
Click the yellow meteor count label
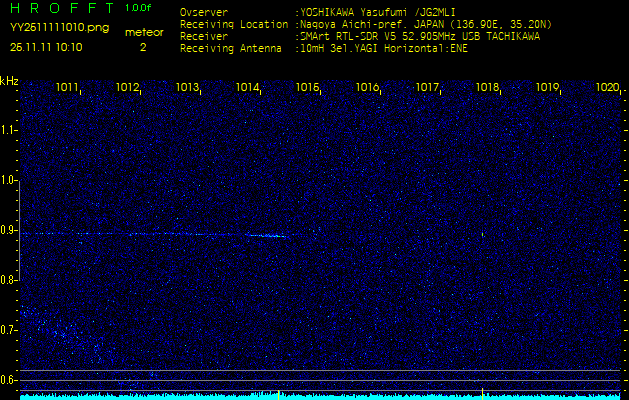(x=143, y=32)
